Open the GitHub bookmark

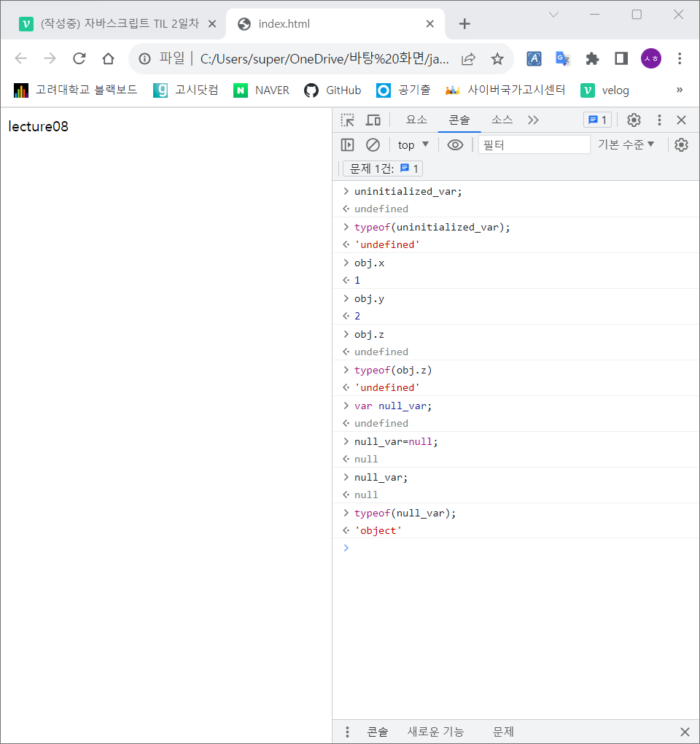pyautogui.click(x=332, y=90)
